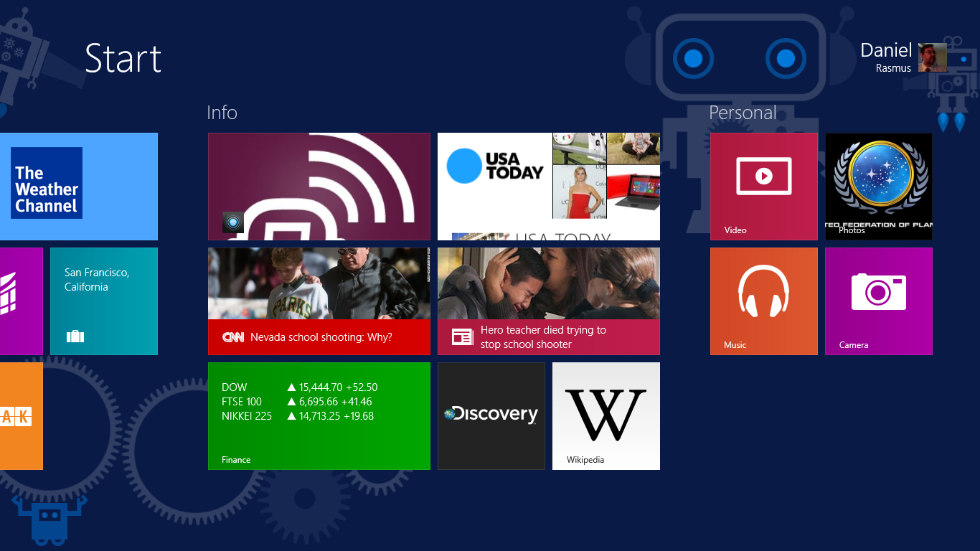Open the partially visible orange Kayak tile
Screen dimensions: 980x551
22,416
